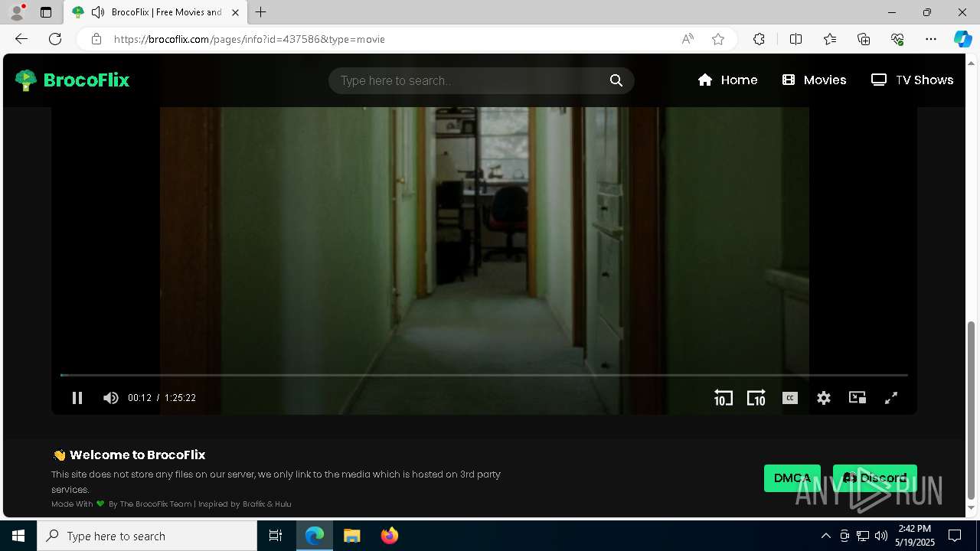The height and width of the screenshot is (551, 980).
Task: Skip forward 10 seconds
Action: (x=756, y=398)
